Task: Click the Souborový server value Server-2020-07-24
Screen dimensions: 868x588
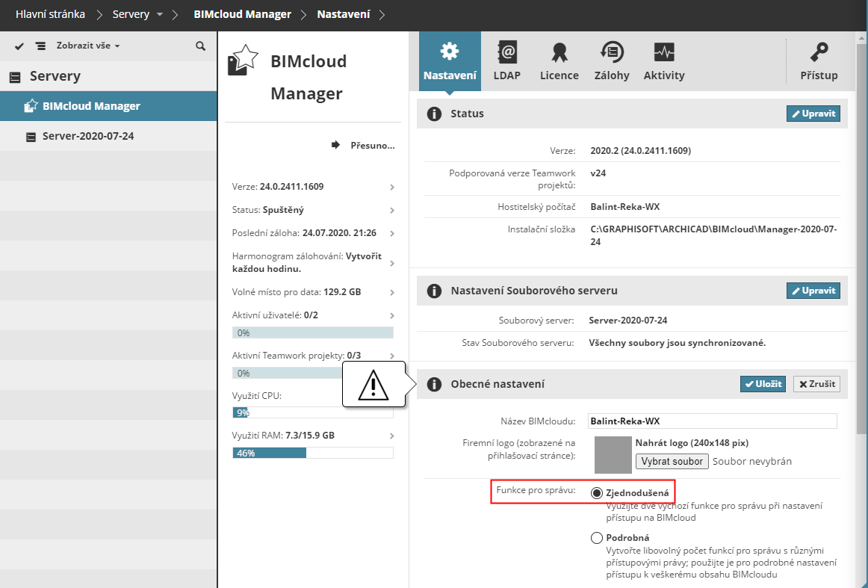Action: pyautogui.click(x=627, y=320)
